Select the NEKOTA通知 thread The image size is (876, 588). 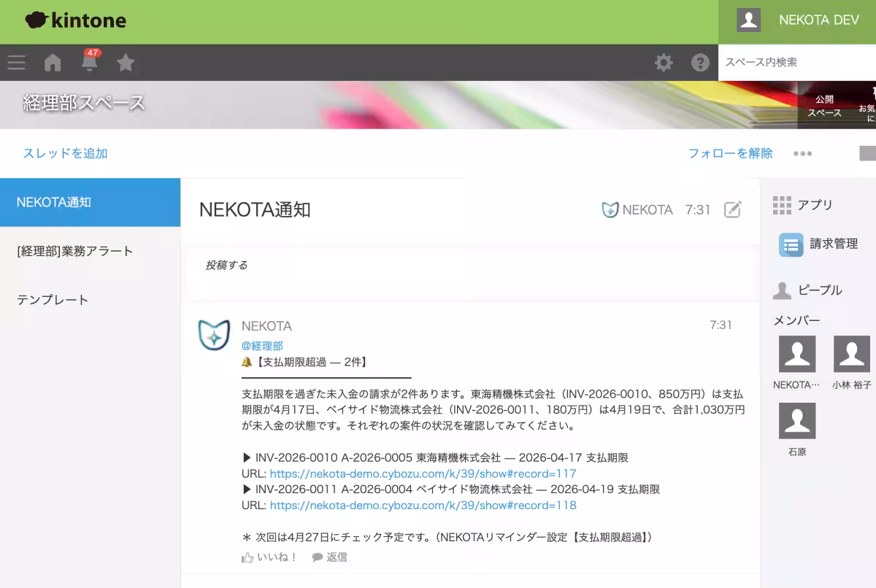pyautogui.click(x=90, y=202)
